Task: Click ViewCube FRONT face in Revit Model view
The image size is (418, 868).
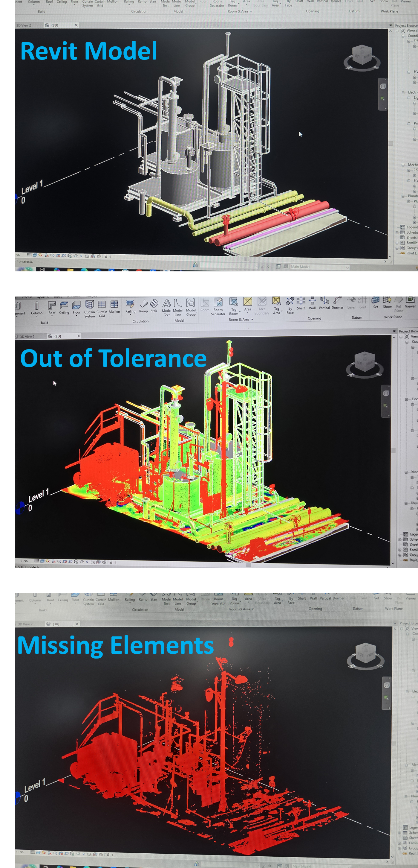Action: [367, 56]
